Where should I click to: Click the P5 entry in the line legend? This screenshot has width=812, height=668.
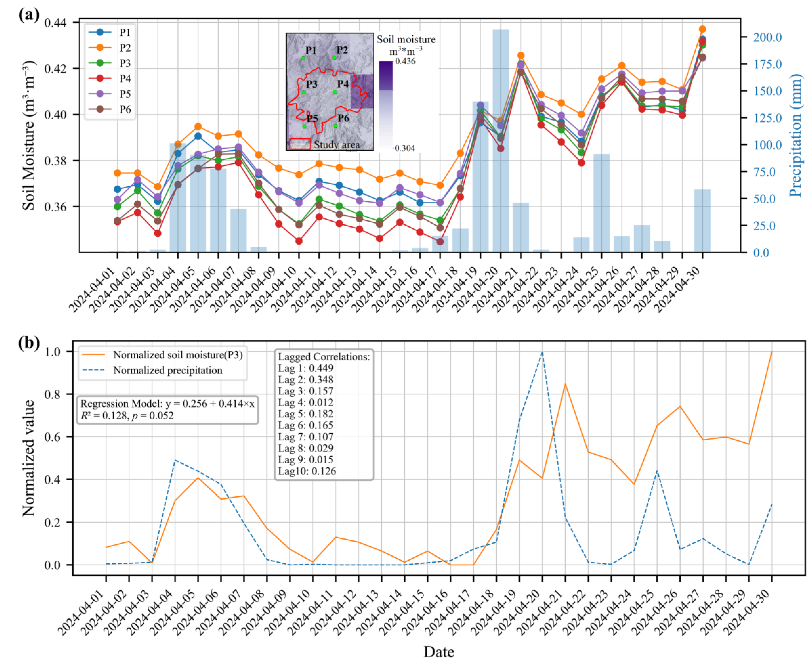tap(110, 94)
